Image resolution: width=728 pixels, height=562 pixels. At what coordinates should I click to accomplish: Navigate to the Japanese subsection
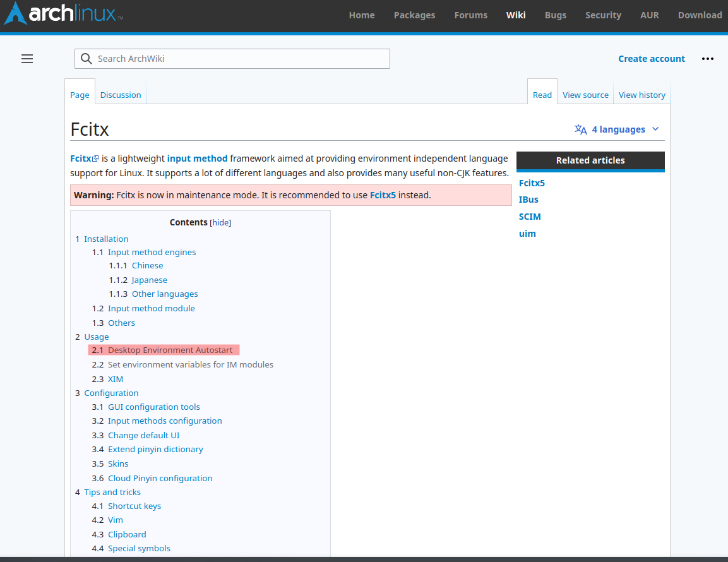[149, 279]
